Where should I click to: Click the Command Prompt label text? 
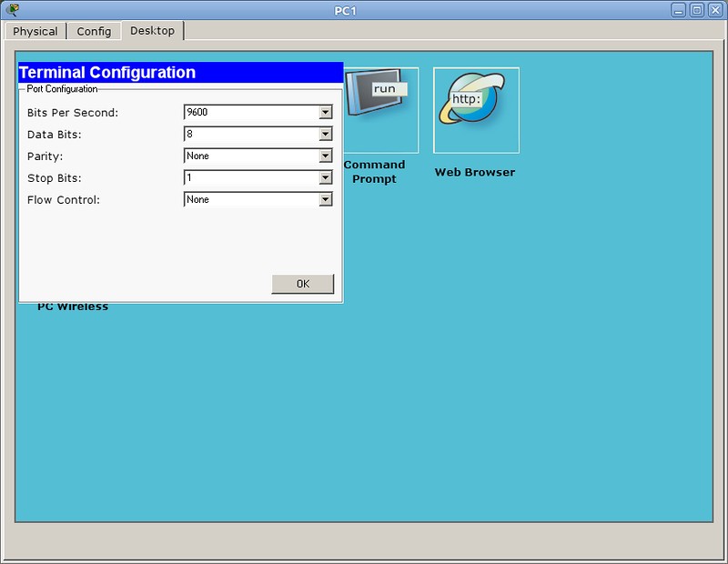click(x=374, y=172)
